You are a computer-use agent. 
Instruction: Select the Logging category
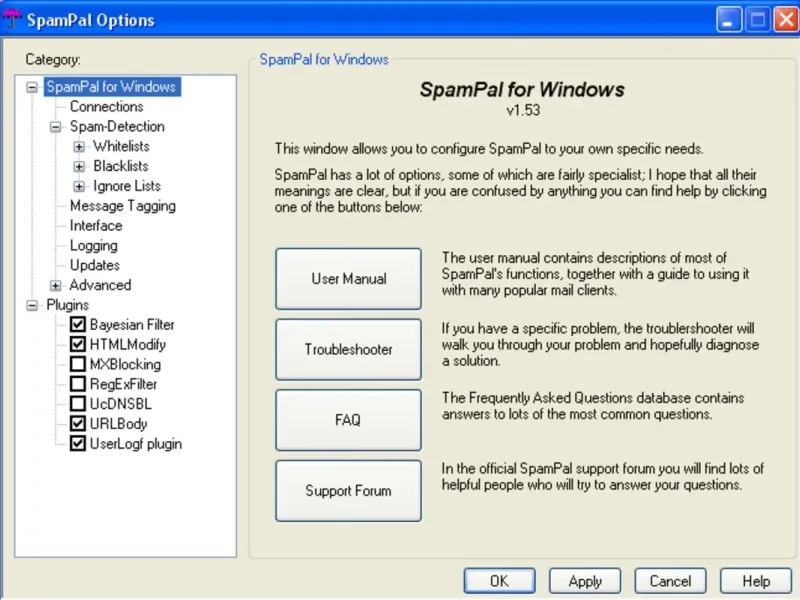tap(94, 246)
